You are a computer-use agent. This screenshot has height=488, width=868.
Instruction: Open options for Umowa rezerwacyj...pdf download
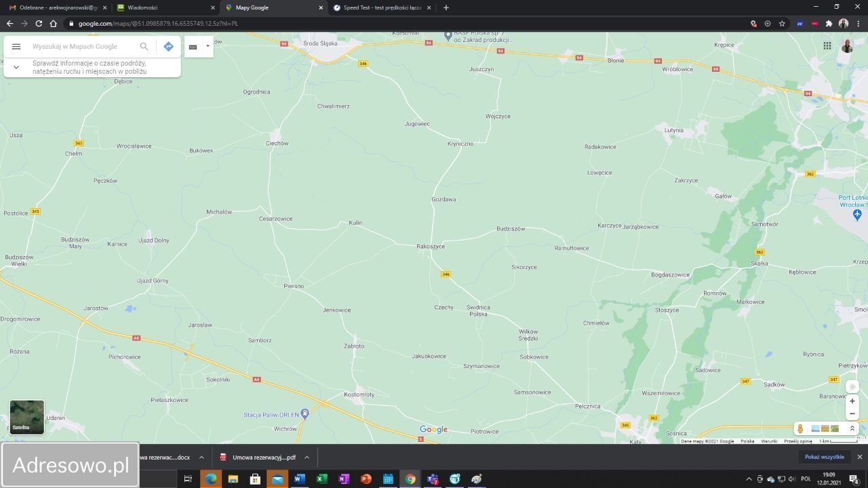coord(307,457)
